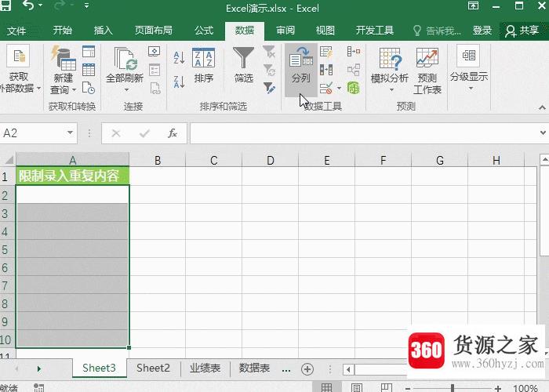
Task: Click the Insert Function fx icon
Action: (173, 133)
